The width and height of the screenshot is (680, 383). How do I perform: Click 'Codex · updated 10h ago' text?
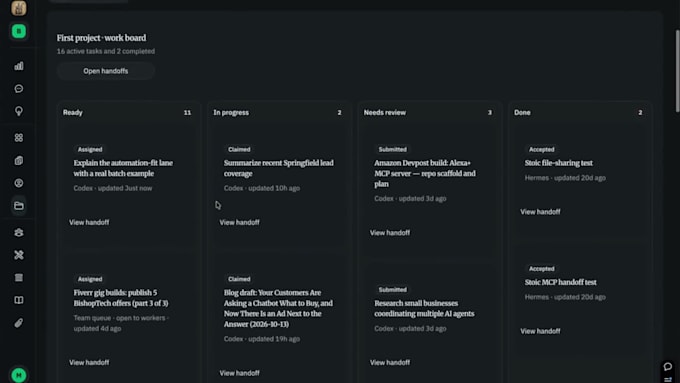[262, 188]
